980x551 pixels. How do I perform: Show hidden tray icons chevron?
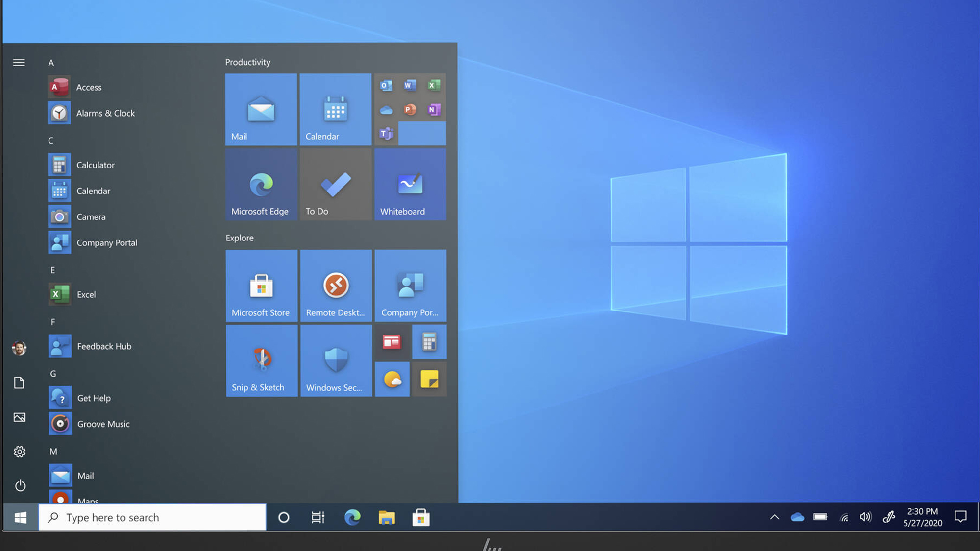click(775, 517)
